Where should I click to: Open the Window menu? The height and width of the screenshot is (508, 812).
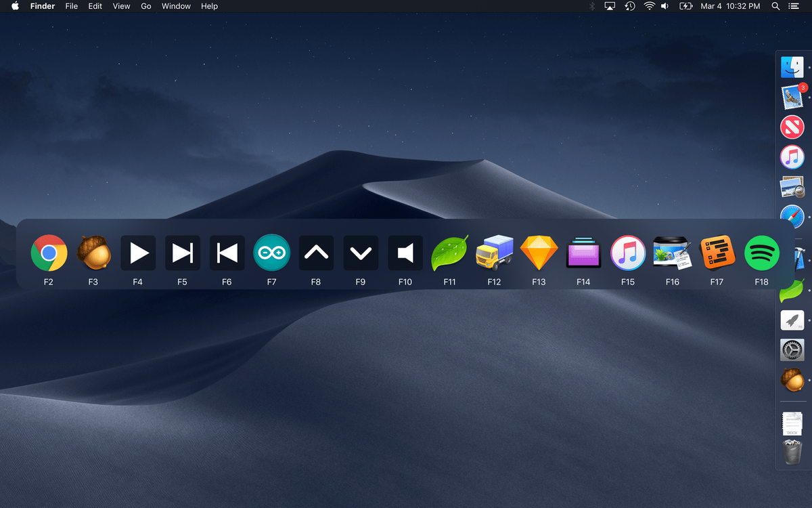pyautogui.click(x=176, y=6)
